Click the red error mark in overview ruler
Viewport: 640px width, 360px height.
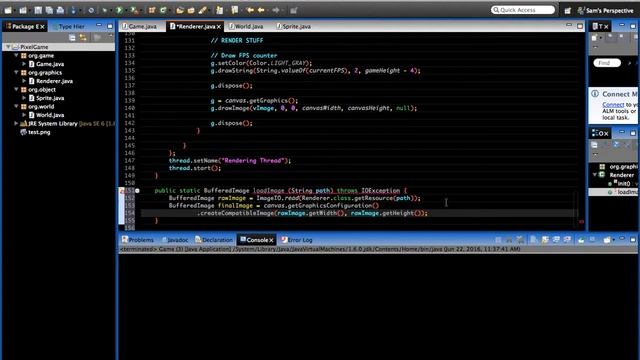point(581,222)
